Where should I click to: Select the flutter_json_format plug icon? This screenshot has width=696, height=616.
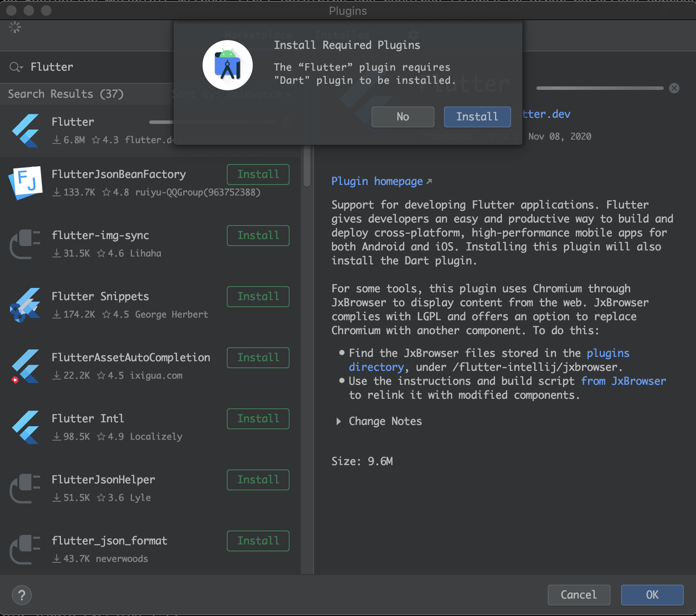(x=25, y=549)
